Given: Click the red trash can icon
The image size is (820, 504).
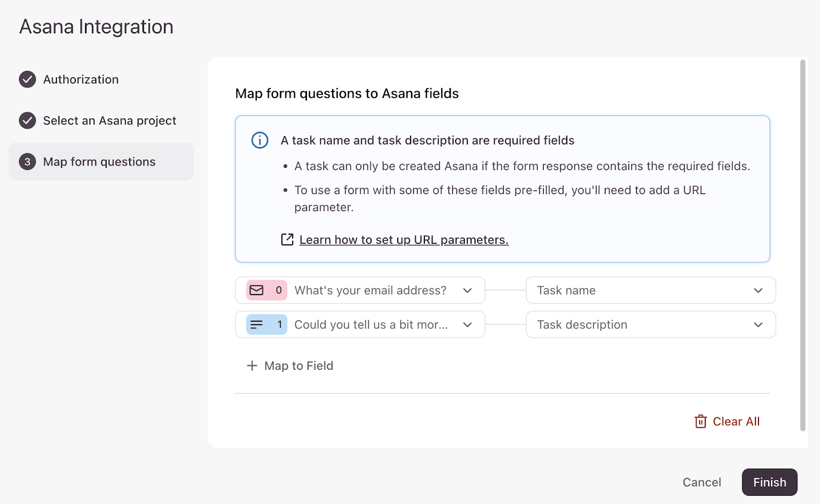Looking at the screenshot, I should pos(700,422).
